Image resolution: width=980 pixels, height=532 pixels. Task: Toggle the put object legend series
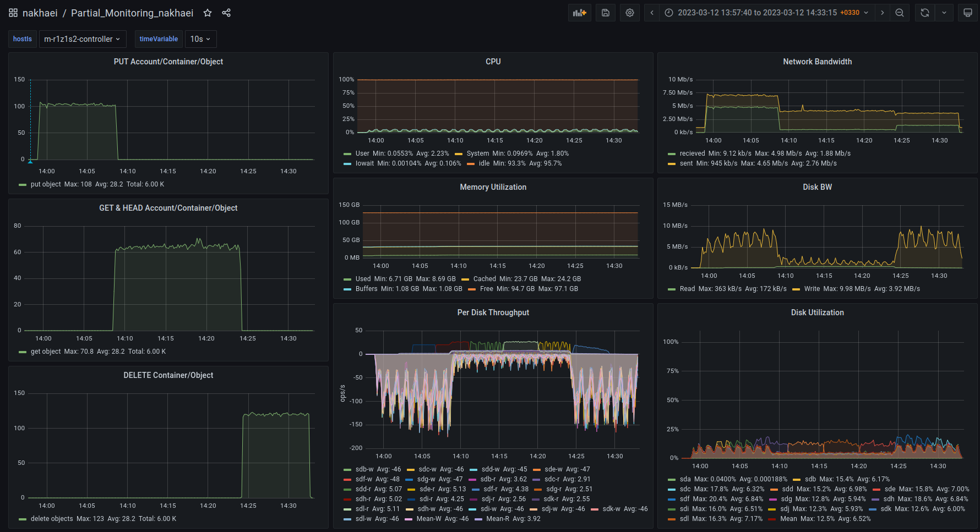pos(46,184)
